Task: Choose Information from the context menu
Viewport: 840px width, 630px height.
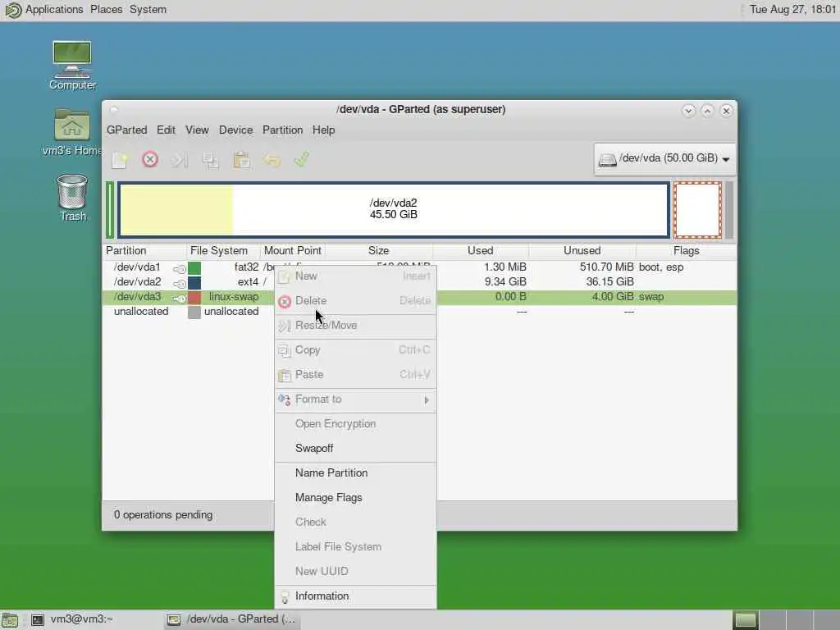Action: click(x=356, y=596)
